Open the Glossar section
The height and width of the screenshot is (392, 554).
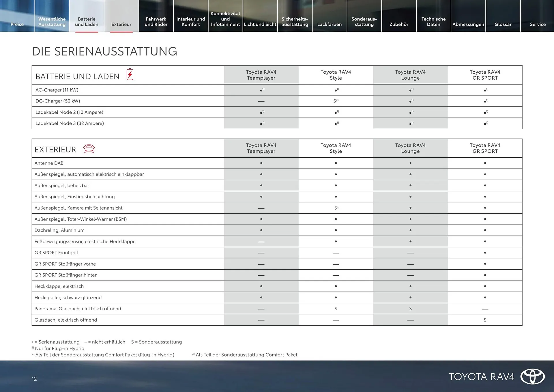click(503, 24)
